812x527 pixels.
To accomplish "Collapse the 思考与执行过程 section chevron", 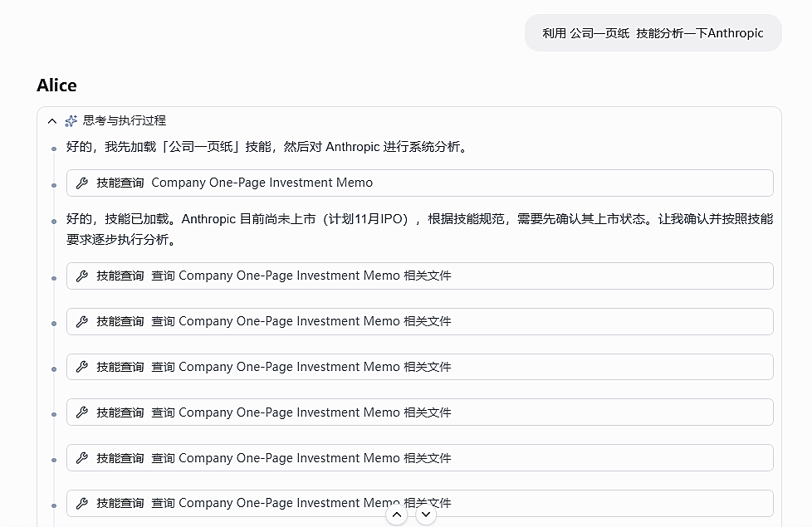I will [51, 121].
